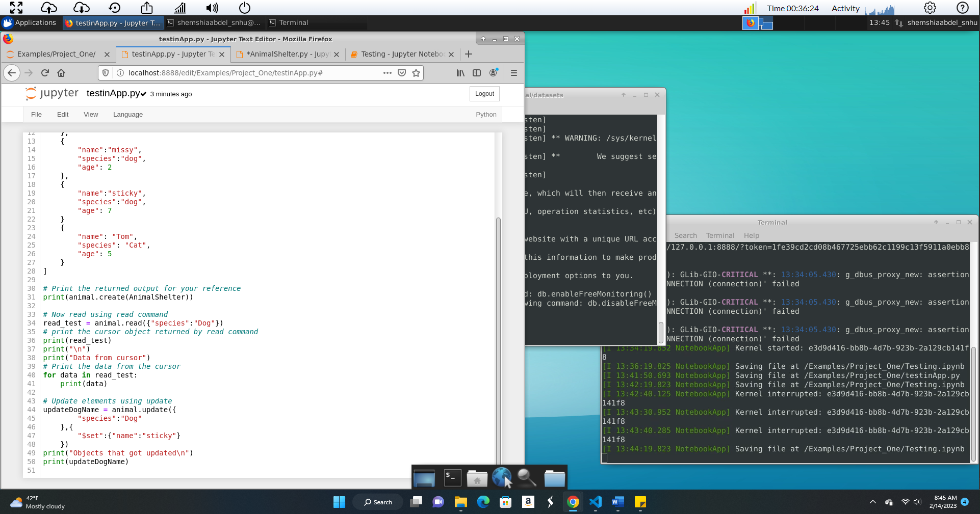This screenshot has width=980, height=514.
Task: Click the datasets terminal window scrollbar
Action: tap(661, 332)
